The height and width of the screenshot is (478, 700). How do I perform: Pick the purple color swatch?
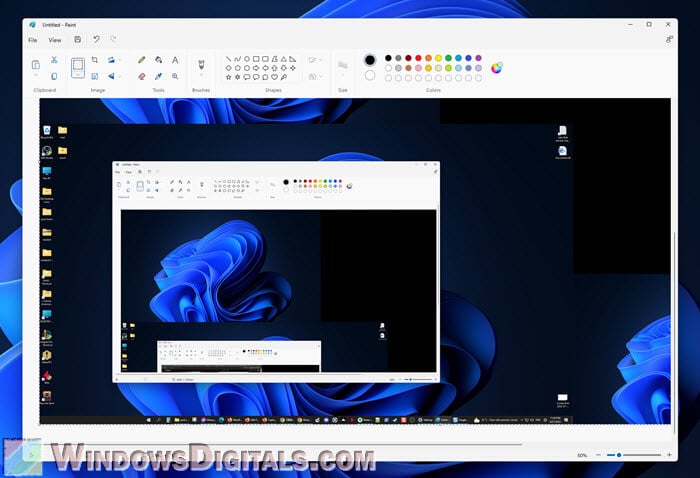pyautogui.click(x=479, y=58)
